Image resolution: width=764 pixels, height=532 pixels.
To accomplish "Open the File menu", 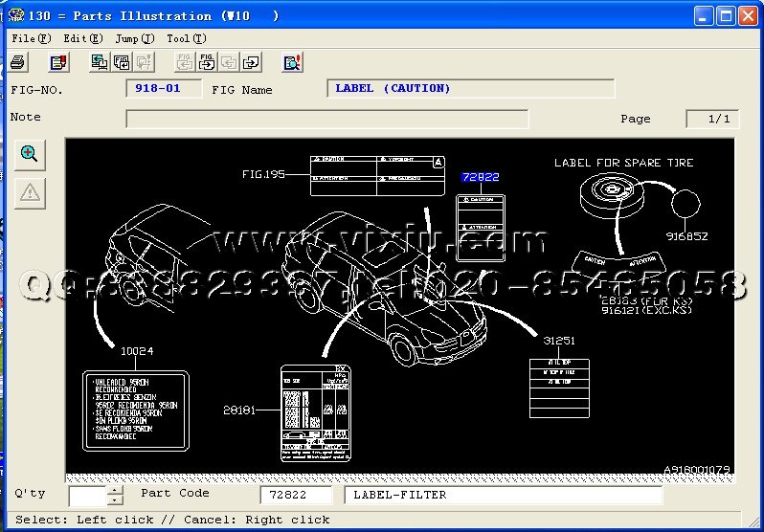I will click(31, 38).
